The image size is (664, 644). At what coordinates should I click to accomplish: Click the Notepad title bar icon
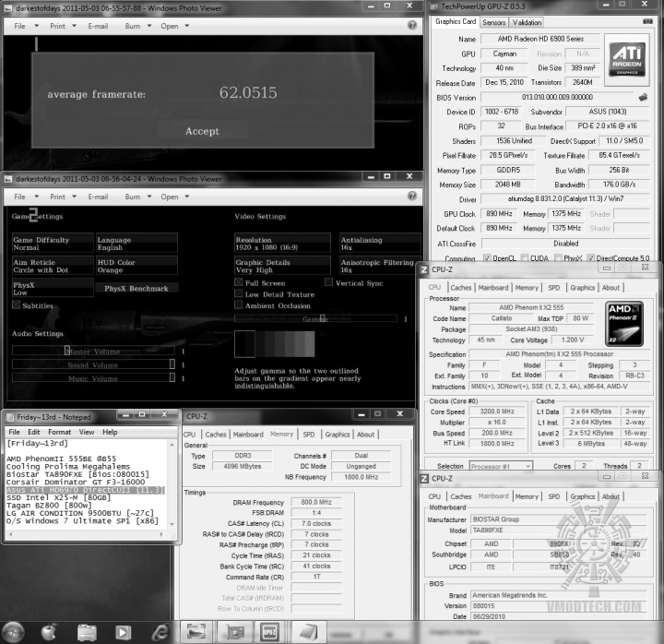point(10,417)
